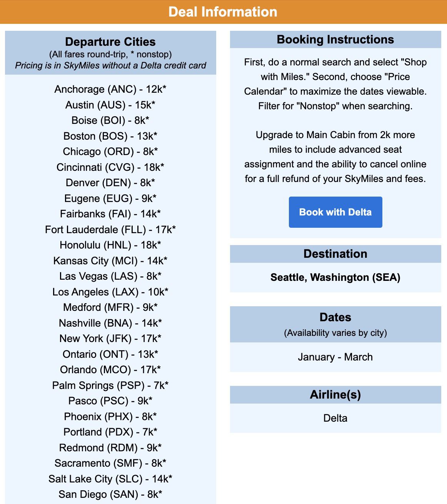Image resolution: width=447 pixels, height=504 pixels.
Task: Click the Deal Information title banner
Action: 223,12
